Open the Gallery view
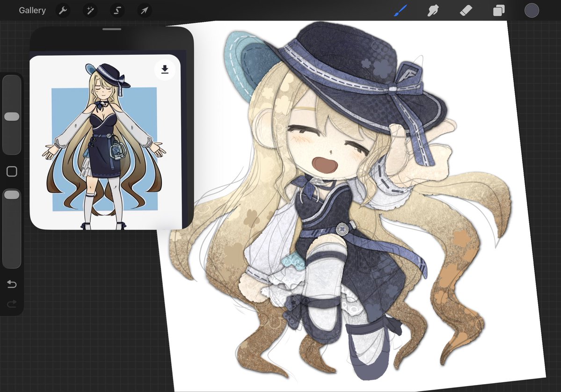561x392 pixels. (x=32, y=10)
